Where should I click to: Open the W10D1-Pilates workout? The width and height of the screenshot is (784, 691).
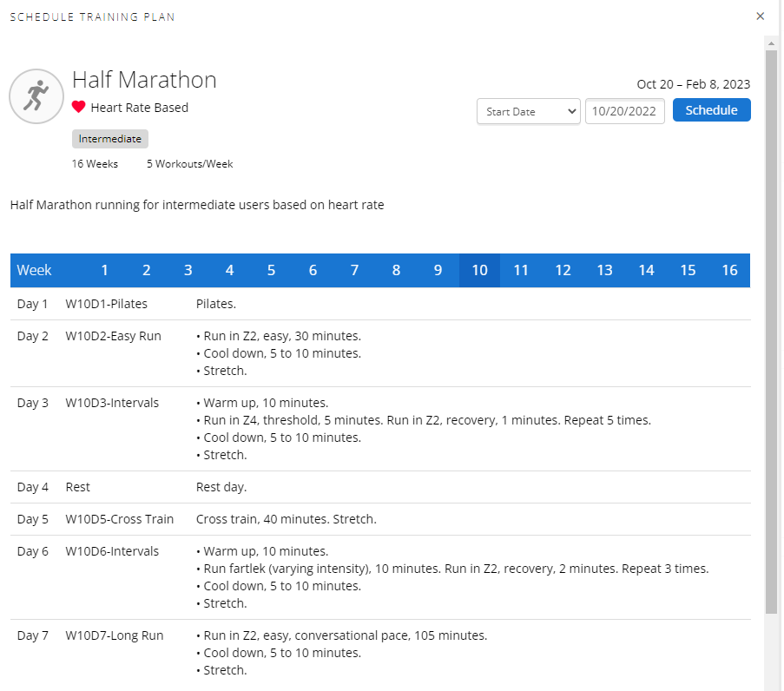106,304
